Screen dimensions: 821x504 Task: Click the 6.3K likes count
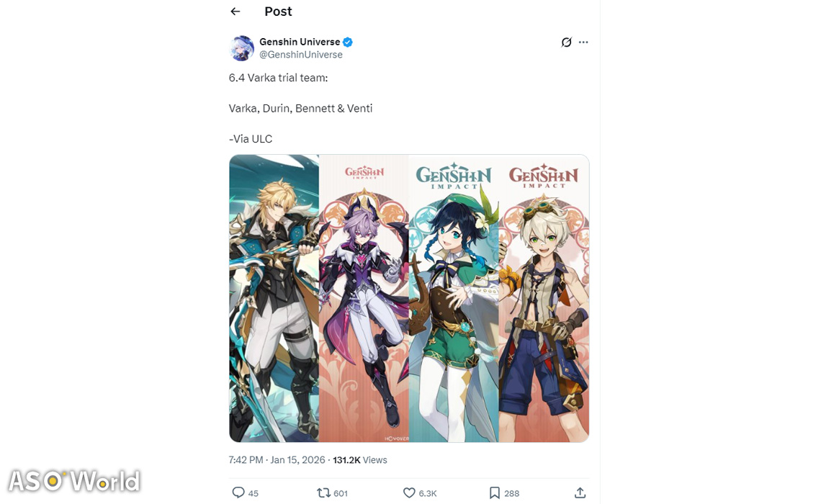(x=427, y=493)
